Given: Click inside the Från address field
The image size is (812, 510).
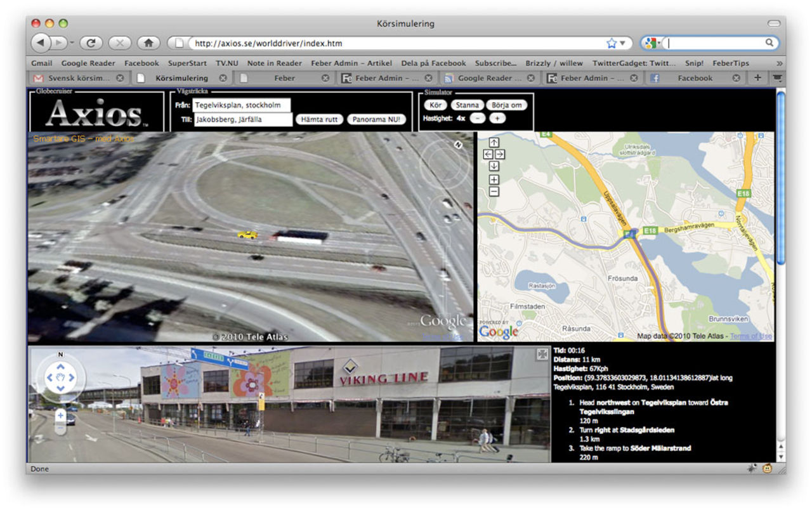Looking at the screenshot, I should pos(241,105).
